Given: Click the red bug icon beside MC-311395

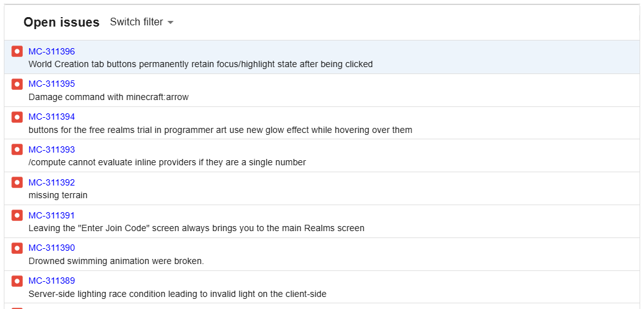Looking at the screenshot, I should click(x=17, y=84).
